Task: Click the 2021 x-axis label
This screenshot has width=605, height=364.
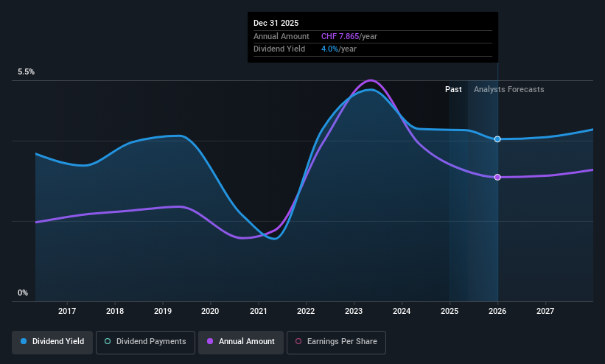Action: click(258, 311)
